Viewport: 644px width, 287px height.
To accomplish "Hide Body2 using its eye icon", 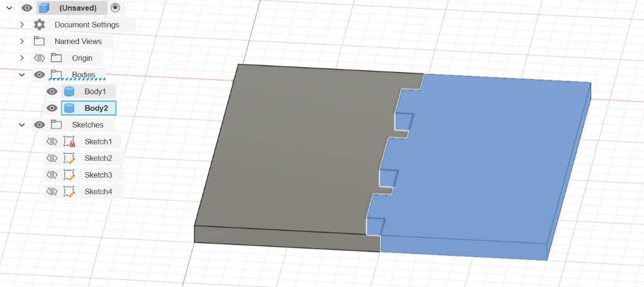I will click(x=52, y=108).
